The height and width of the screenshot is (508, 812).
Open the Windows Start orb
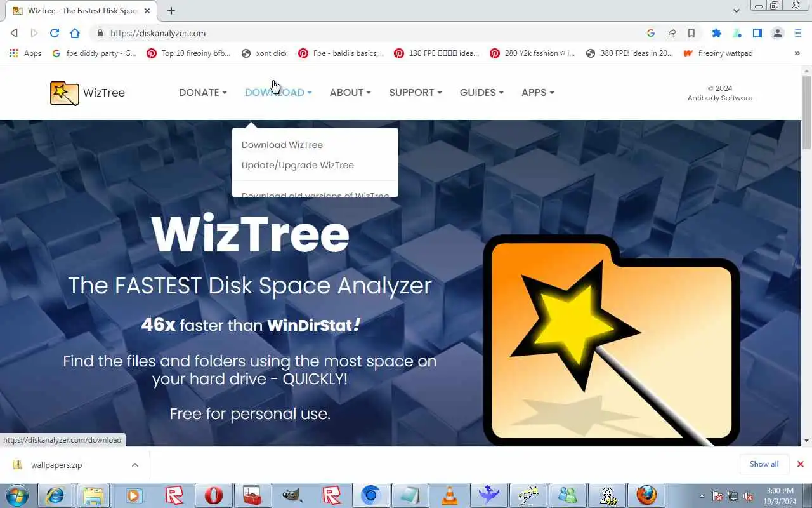coord(17,495)
